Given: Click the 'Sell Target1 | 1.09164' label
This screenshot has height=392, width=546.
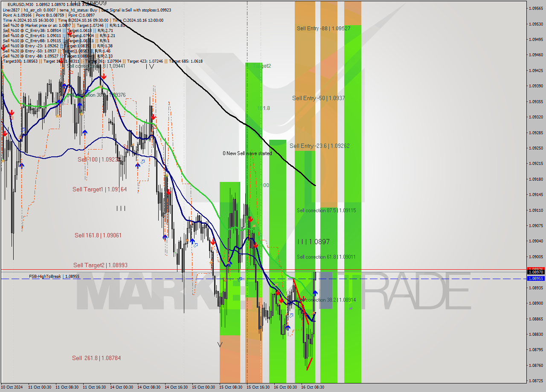Looking at the screenshot, I should tap(99, 189).
